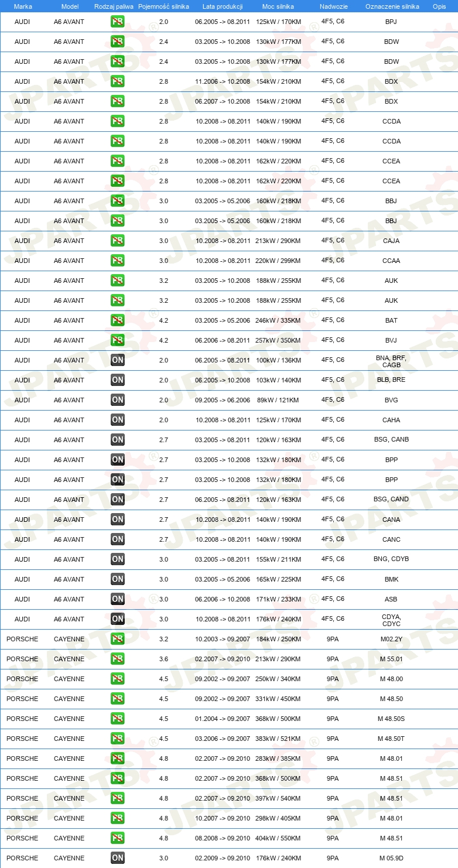This screenshot has height=868, width=458.
Task: Click the ON icon in Cayenne M 05.9D row
Action: click(118, 858)
